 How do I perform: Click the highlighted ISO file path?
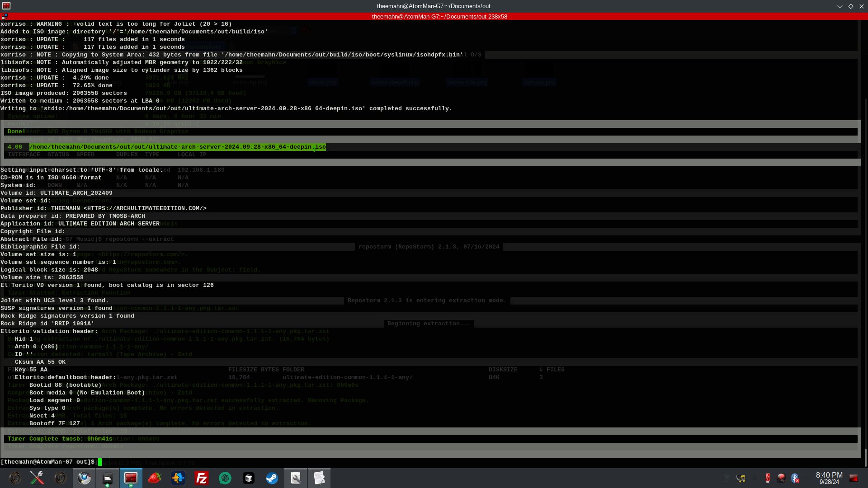(x=178, y=147)
